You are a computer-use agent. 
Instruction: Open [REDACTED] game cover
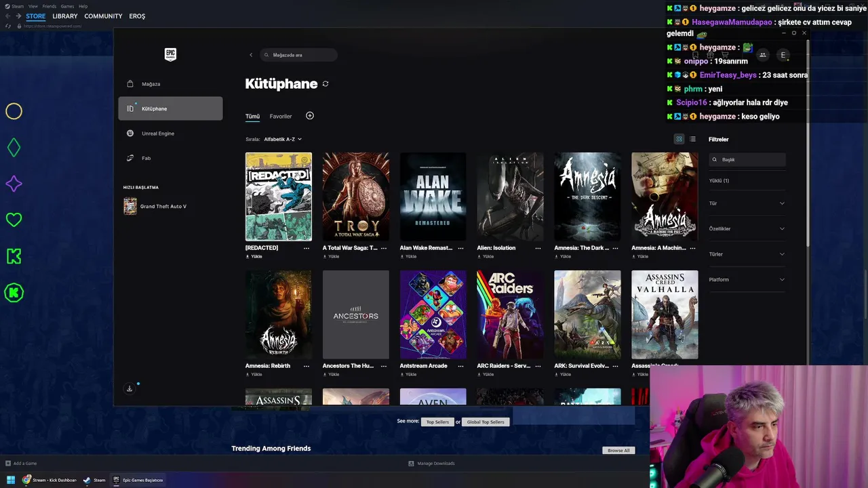pos(279,197)
